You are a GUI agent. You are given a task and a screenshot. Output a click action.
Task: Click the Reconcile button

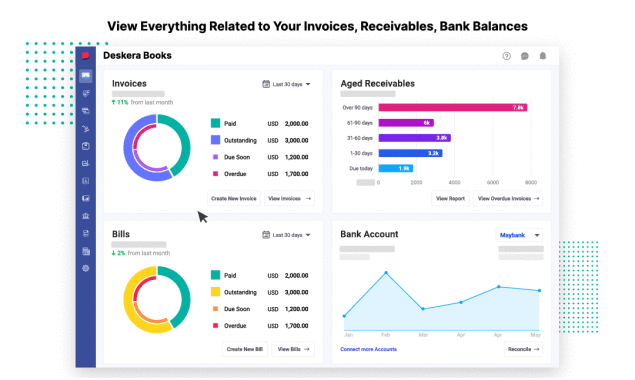click(x=523, y=349)
